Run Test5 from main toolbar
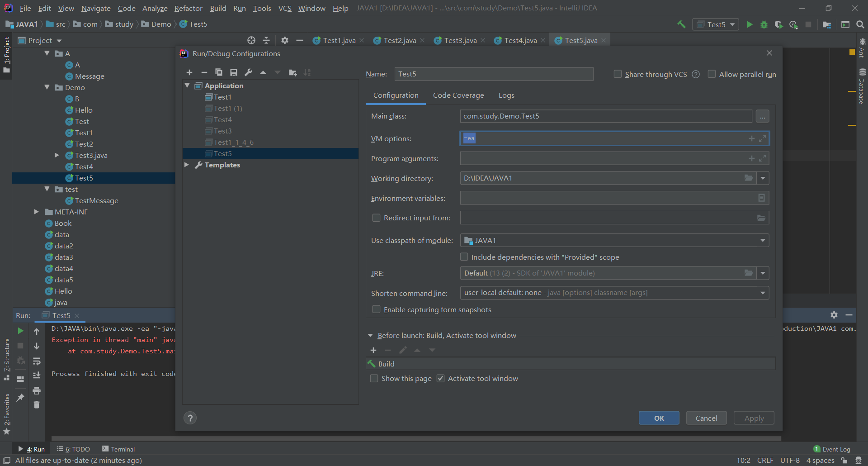 [x=750, y=24]
